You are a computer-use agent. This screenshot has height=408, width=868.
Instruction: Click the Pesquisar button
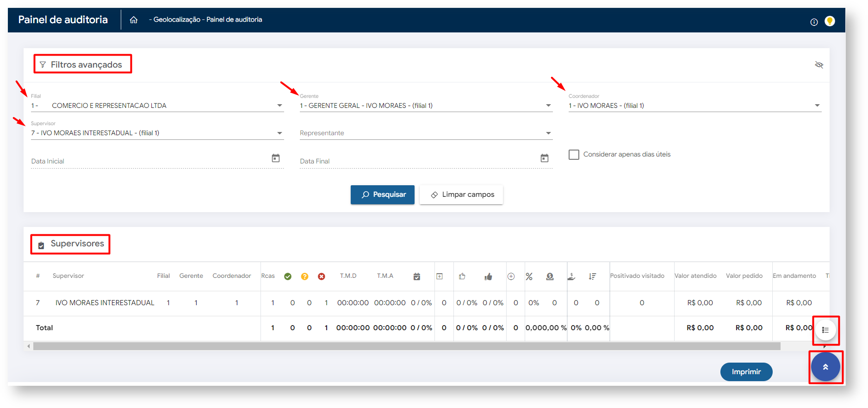tap(383, 195)
